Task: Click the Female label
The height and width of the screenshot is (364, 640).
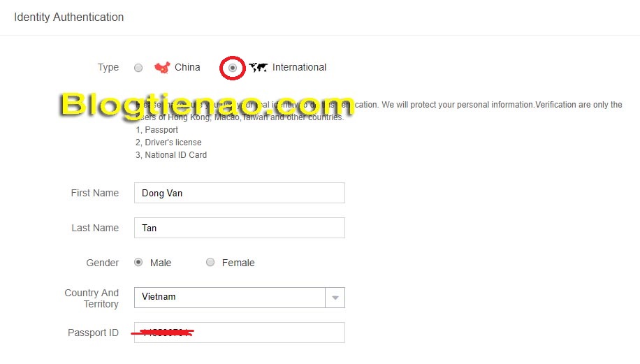Action: tap(238, 263)
